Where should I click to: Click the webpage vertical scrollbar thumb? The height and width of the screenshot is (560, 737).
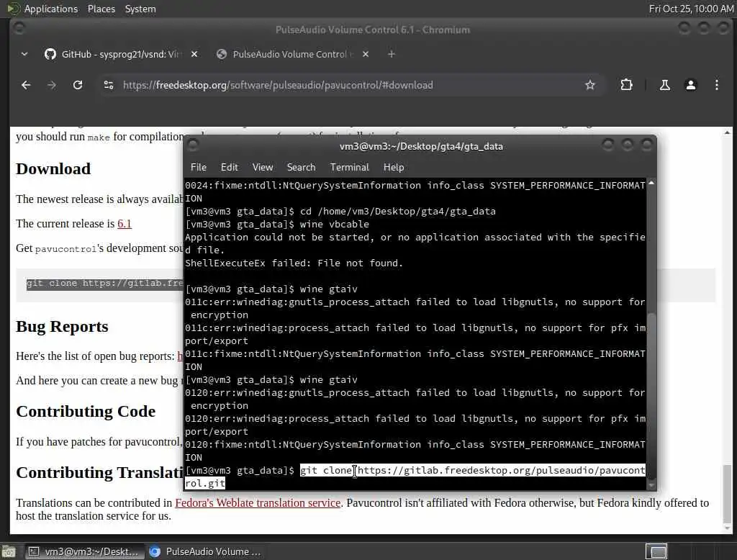click(x=727, y=493)
